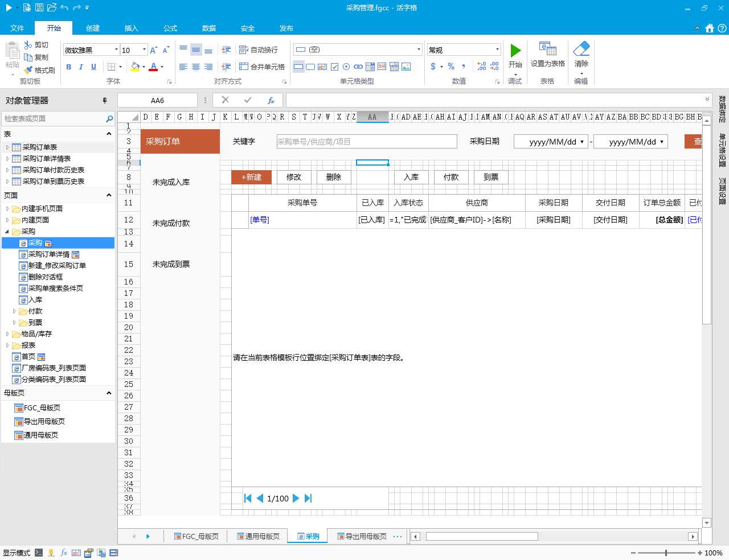729x560 pixels.
Task: Click the Cut (剪切) scissors icon
Action: coord(28,45)
